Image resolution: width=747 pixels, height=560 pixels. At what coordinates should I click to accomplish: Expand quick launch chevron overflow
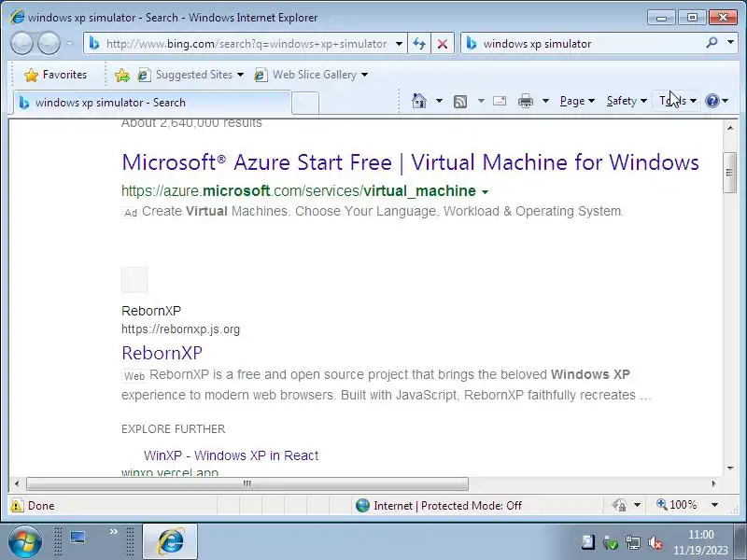point(113,531)
